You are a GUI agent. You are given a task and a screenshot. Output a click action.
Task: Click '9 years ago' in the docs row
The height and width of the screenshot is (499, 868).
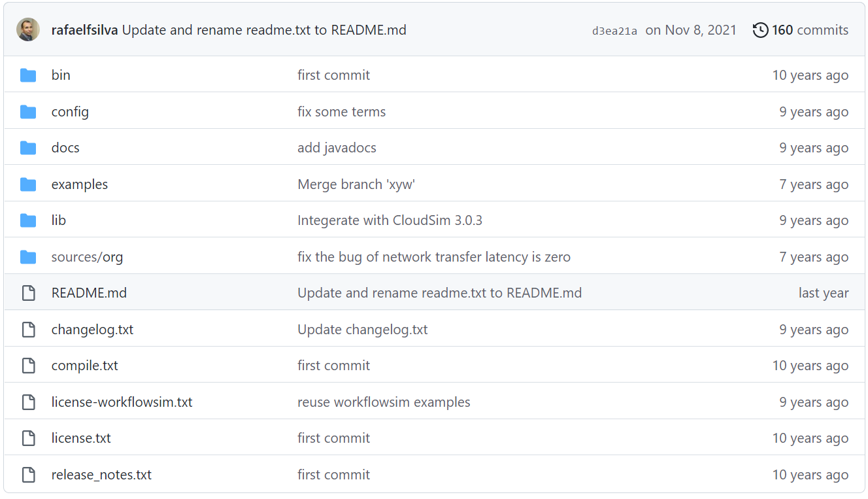814,148
